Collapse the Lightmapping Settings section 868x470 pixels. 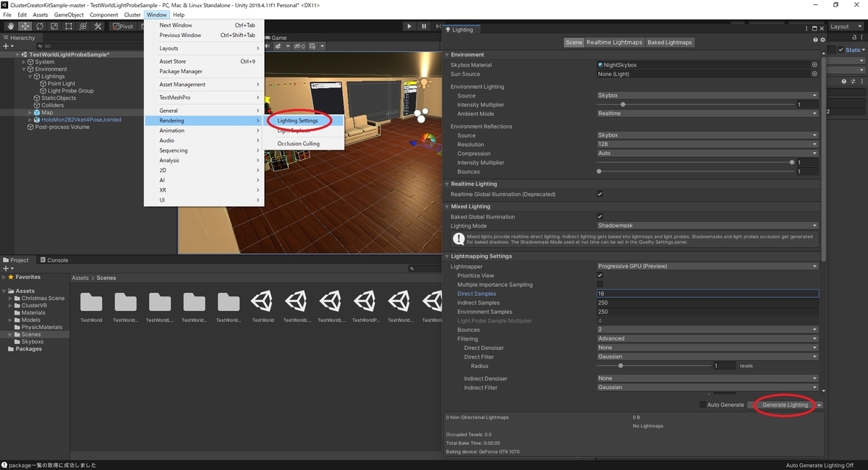tap(447, 256)
